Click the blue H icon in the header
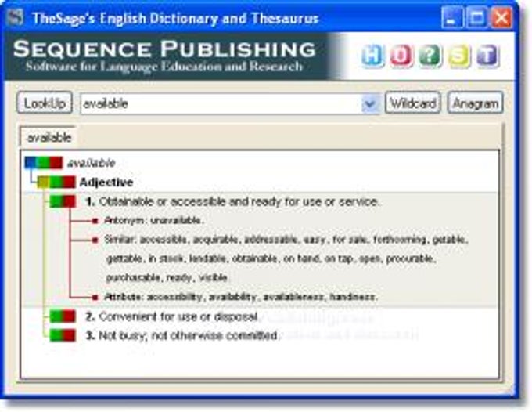The image size is (532, 412). [x=372, y=56]
